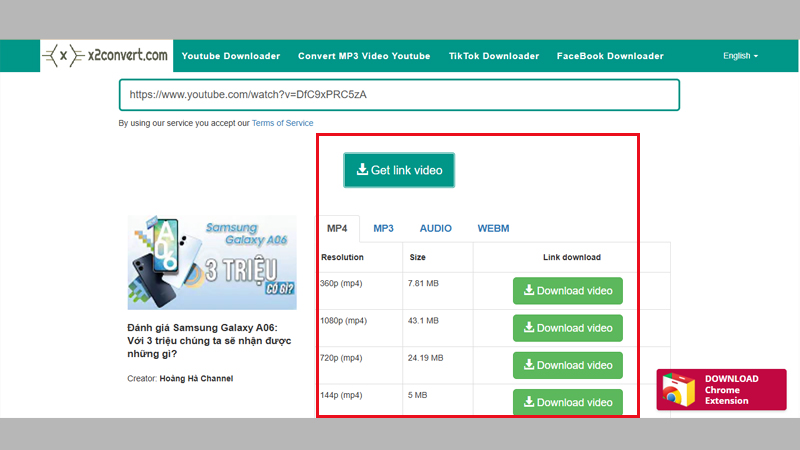Go to TikTok Downloader page
Image resolution: width=800 pixels, height=450 pixels.
pos(493,56)
